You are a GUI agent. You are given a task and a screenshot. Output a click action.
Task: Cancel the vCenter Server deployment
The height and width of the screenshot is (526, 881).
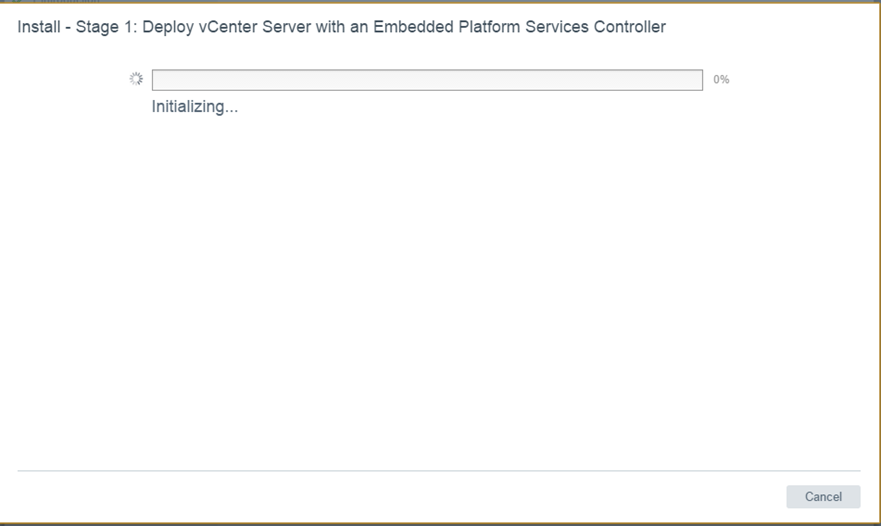(x=823, y=497)
